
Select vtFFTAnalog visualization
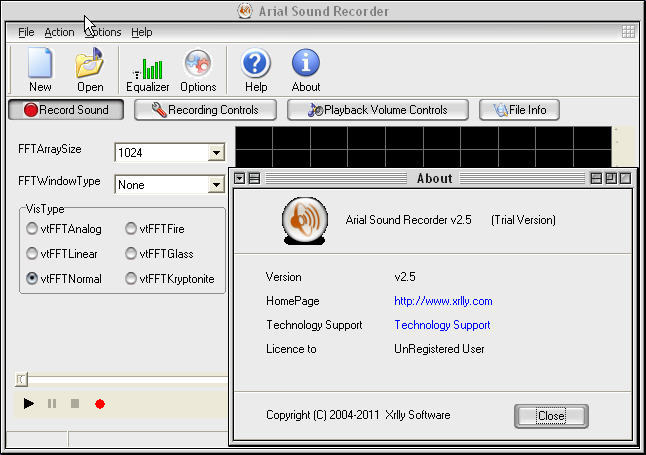(x=64, y=229)
